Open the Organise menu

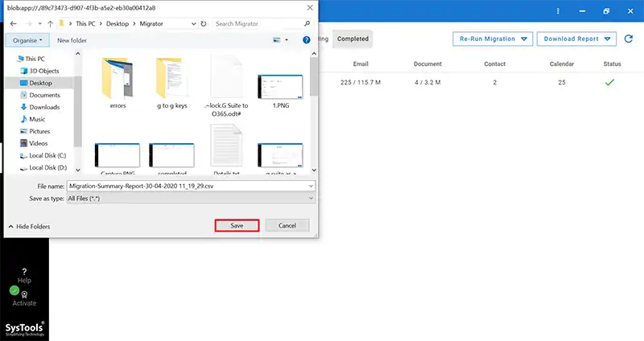point(27,40)
